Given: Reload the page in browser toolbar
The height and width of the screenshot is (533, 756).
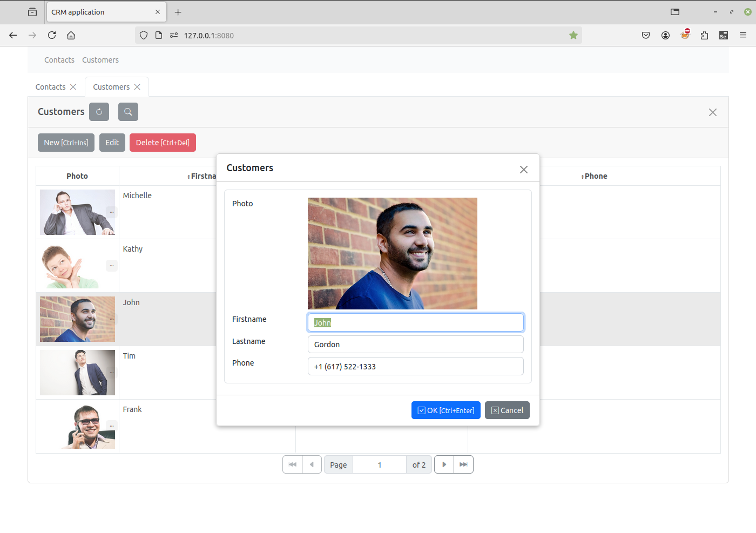Looking at the screenshot, I should (52, 36).
